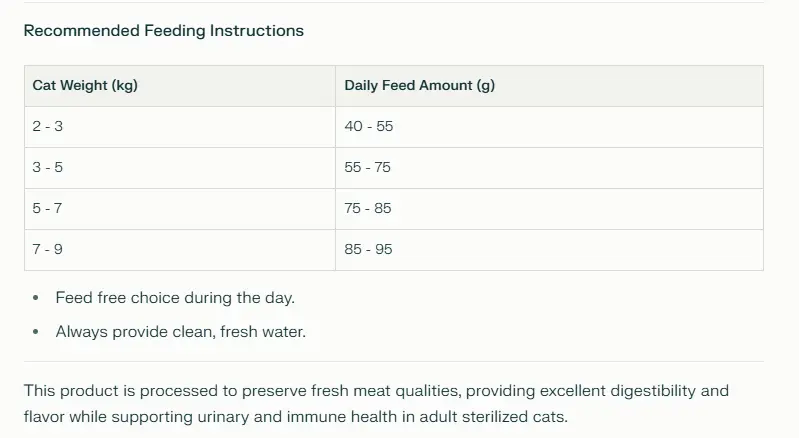Click the 5 - 7 weight cell
Screen dimensions: 799x438
[180, 209]
